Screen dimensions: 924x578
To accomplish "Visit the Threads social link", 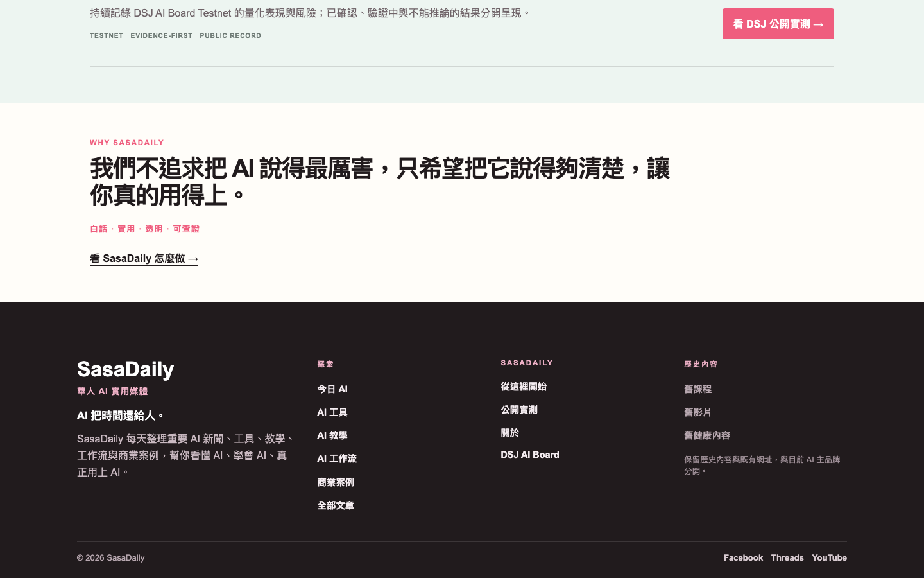I will (787, 557).
